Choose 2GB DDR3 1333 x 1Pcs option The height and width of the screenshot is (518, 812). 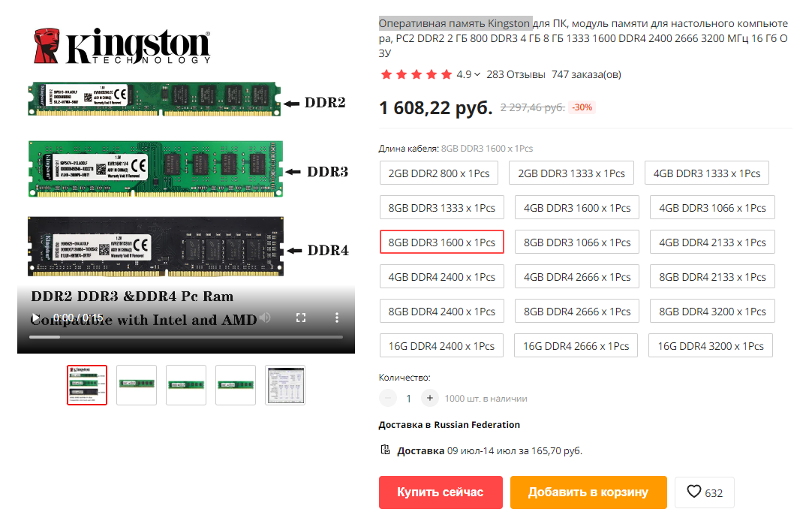coord(571,173)
